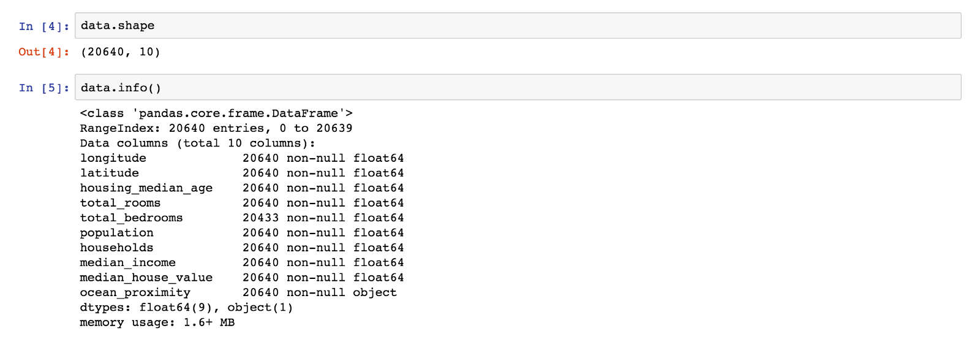Screen dimensions: 980x339
Task: Click the housing_median_age column row
Action: (241, 188)
